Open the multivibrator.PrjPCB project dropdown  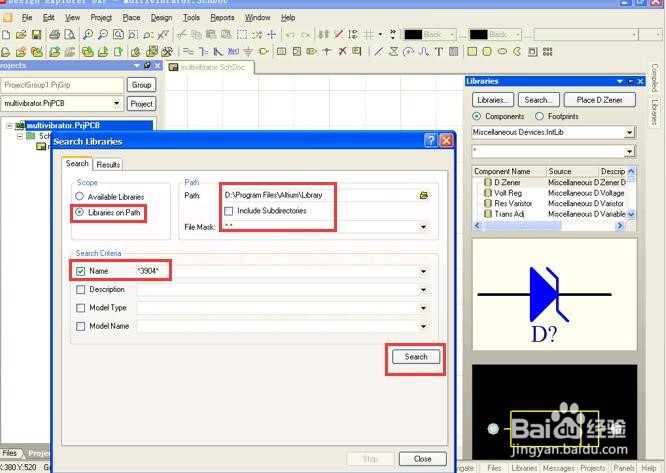pyautogui.click(x=116, y=103)
